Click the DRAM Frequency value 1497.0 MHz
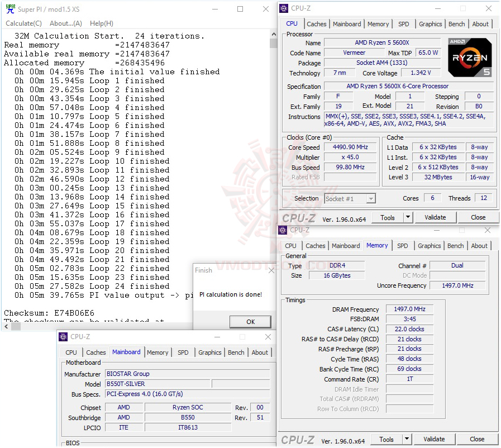 (409, 309)
